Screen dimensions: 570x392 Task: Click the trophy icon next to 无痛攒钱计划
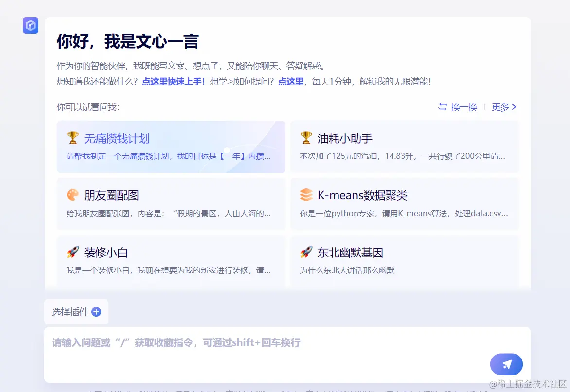pos(72,138)
